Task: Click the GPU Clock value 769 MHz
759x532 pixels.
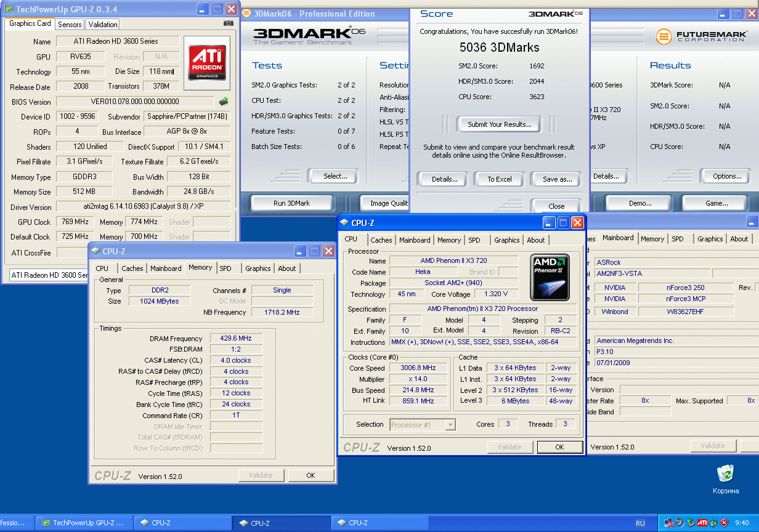Action: pyautogui.click(x=76, y=222)
